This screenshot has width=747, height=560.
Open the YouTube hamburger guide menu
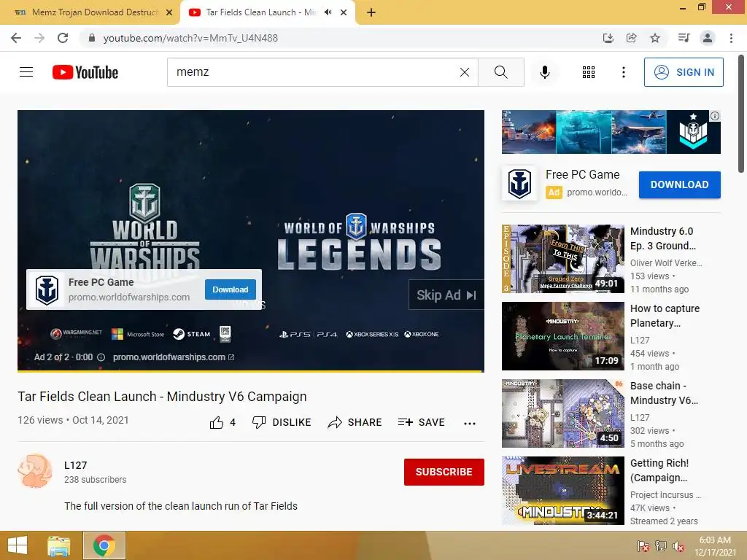[26, 72]
